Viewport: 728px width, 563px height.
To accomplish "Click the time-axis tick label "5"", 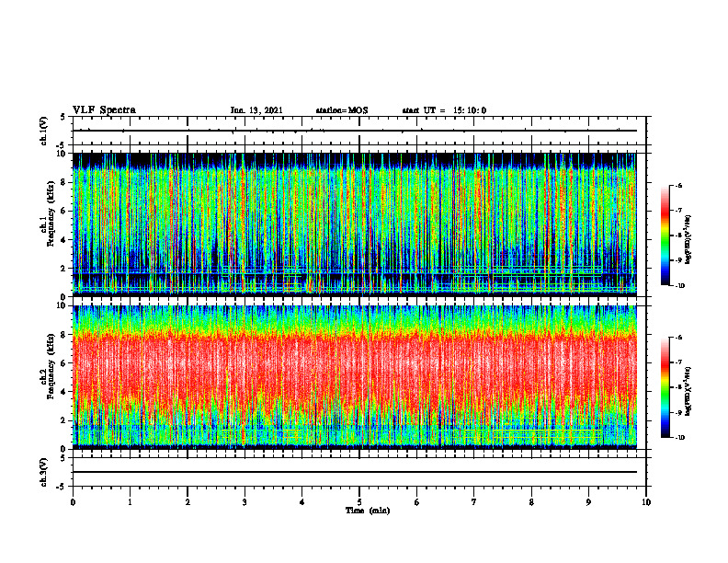I will click(359, 502).
